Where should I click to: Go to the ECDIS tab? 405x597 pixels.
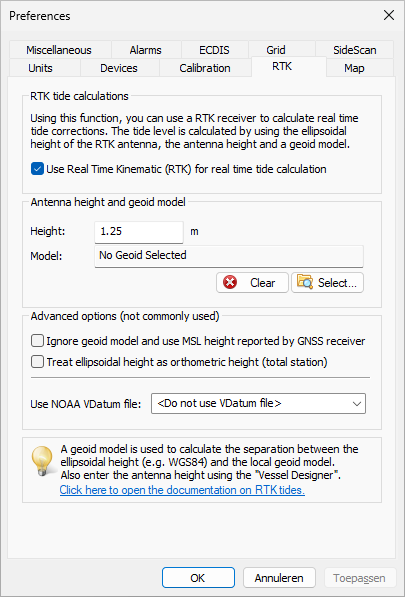214,50
